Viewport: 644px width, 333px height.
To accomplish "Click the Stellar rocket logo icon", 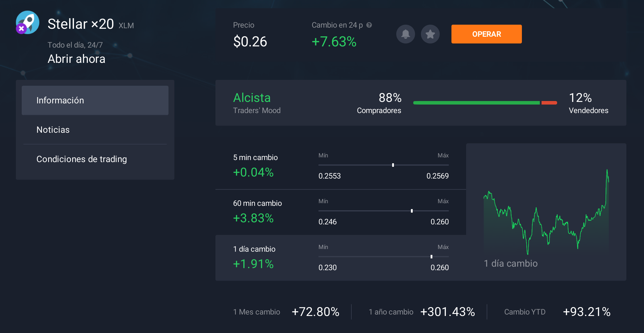I will 28,22.
